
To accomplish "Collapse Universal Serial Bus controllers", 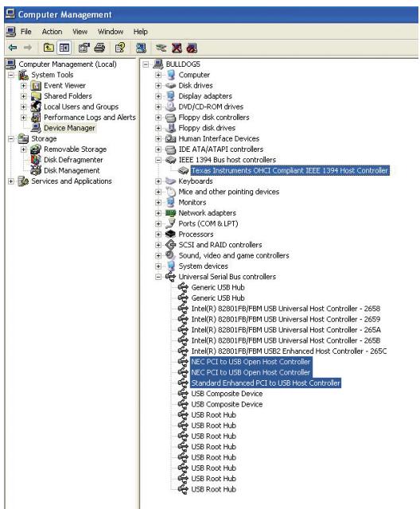I will click(x=158, y=277).
